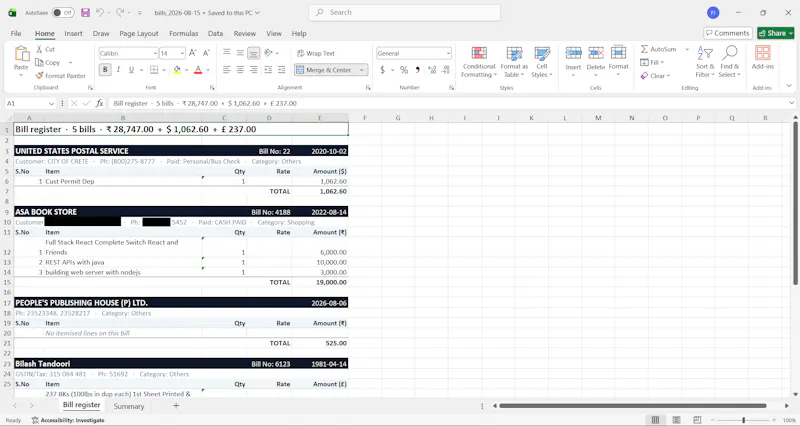Align cell text left
The image size is (800, 426).
(x=227, y=69)
